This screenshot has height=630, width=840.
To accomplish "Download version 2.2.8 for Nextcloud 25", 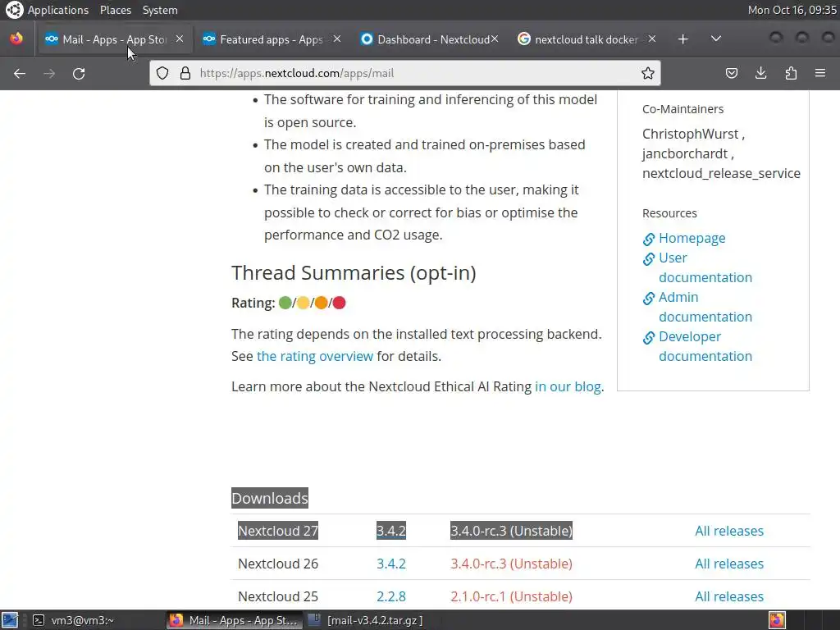I will [391, 596].
